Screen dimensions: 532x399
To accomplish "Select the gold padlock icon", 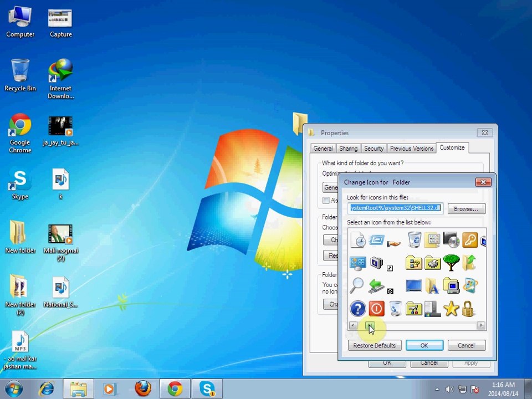I will pyautogui.click(x=468, y=309).
